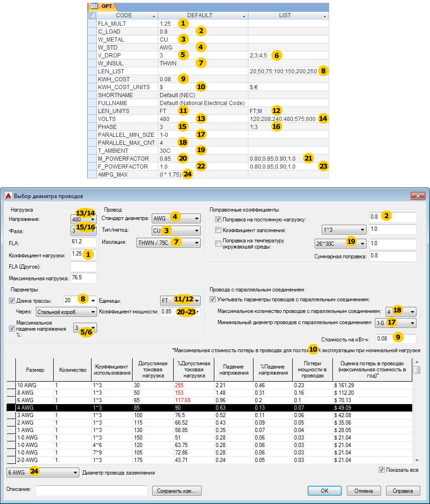Viewport: 430px width, 504px height.
Task: Click the Размер column header
Action: tap(35, 369)
